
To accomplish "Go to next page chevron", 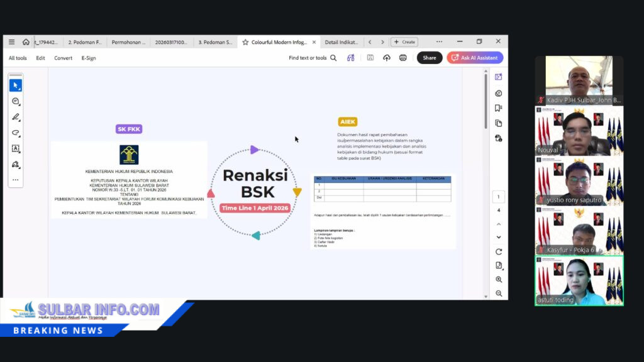I will click(x=499, y=237).
